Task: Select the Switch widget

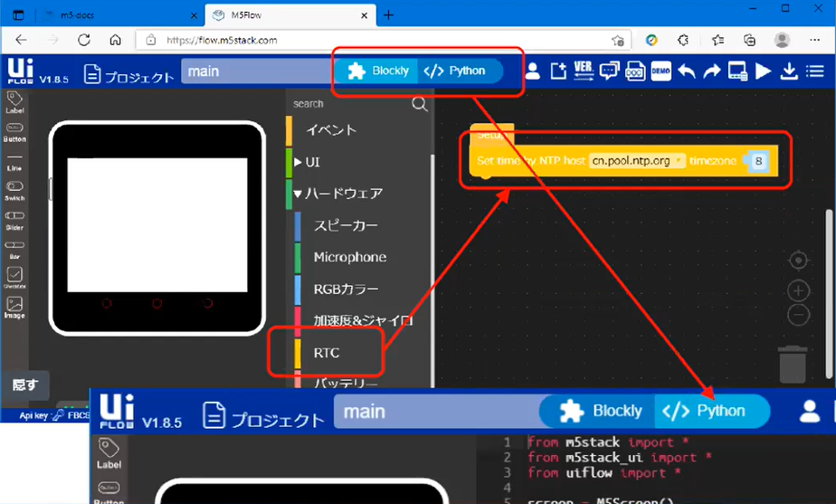Action: click(14, 188)
